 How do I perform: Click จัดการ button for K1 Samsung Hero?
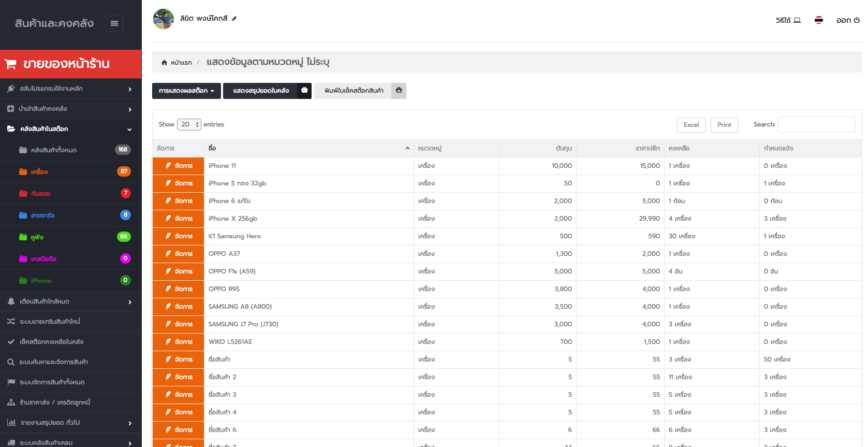(x=179, y=236)
